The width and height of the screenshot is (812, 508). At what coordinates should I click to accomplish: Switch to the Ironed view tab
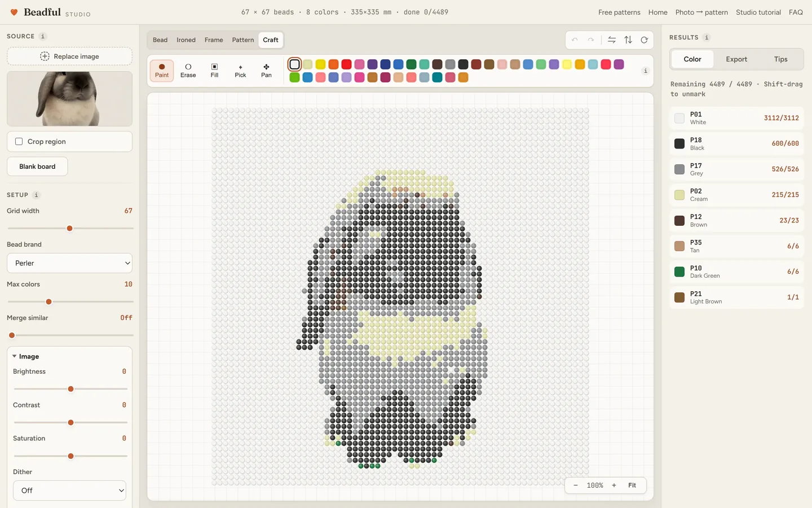point(186,40)
